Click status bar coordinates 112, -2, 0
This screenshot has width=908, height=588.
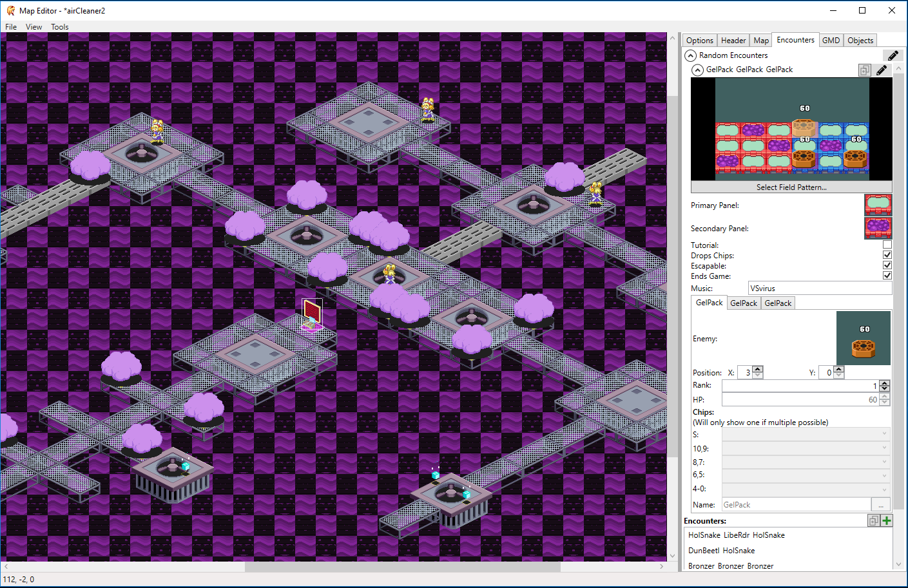click(19, 580)
